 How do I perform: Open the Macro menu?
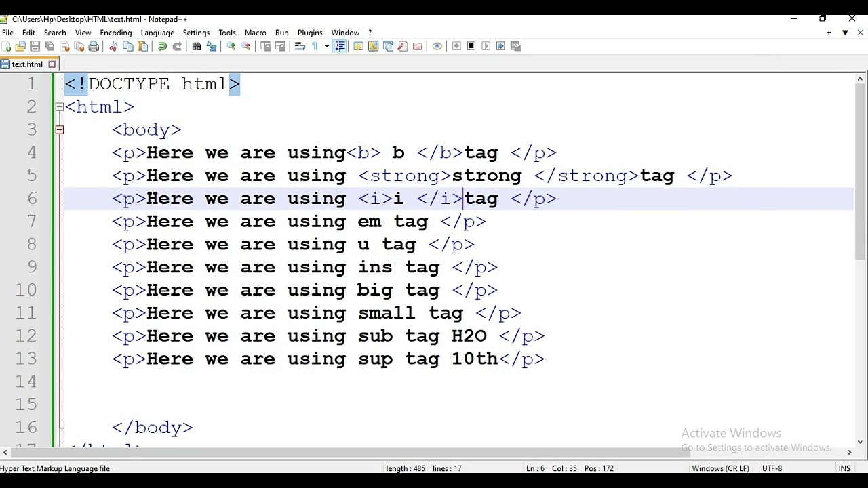(255, 33)
